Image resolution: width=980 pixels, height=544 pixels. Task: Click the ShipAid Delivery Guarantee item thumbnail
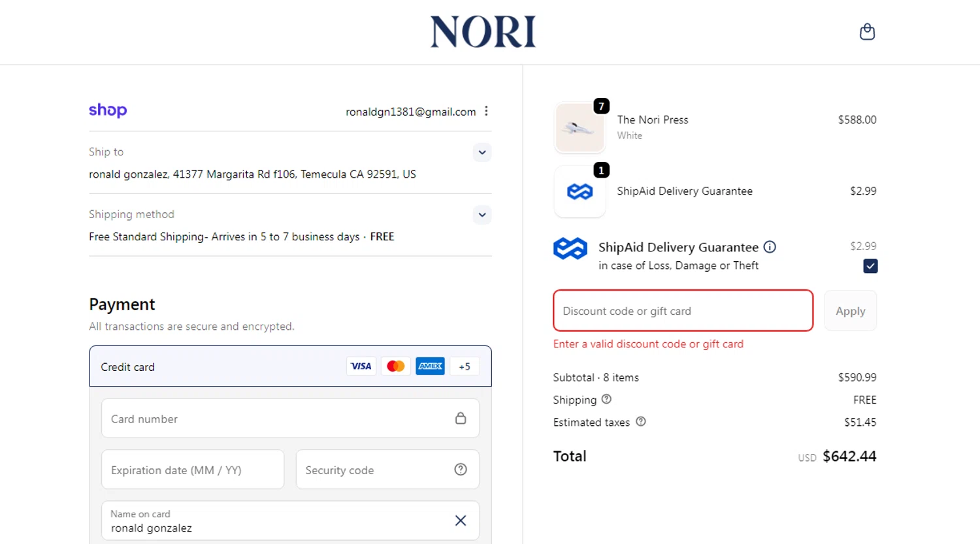(x=580, y=191)
